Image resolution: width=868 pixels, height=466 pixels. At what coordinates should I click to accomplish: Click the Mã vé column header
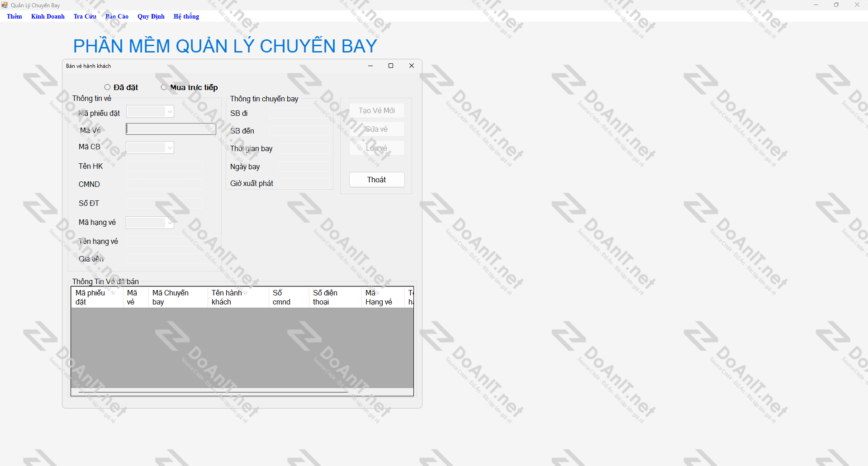tap(136, 297)
